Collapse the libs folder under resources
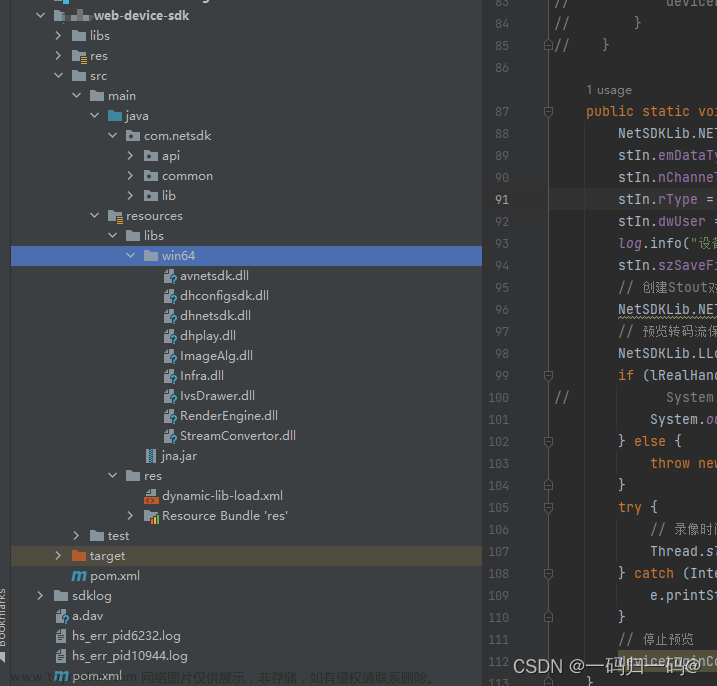 tap(112, 236)
